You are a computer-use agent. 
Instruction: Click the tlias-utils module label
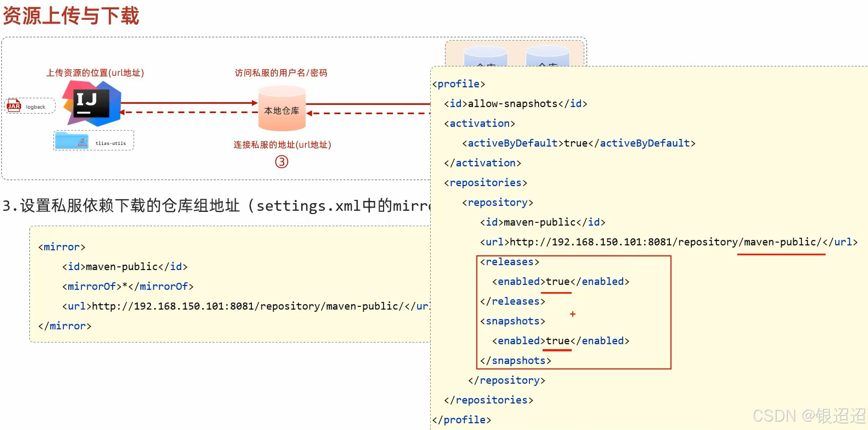pos(110,143)
